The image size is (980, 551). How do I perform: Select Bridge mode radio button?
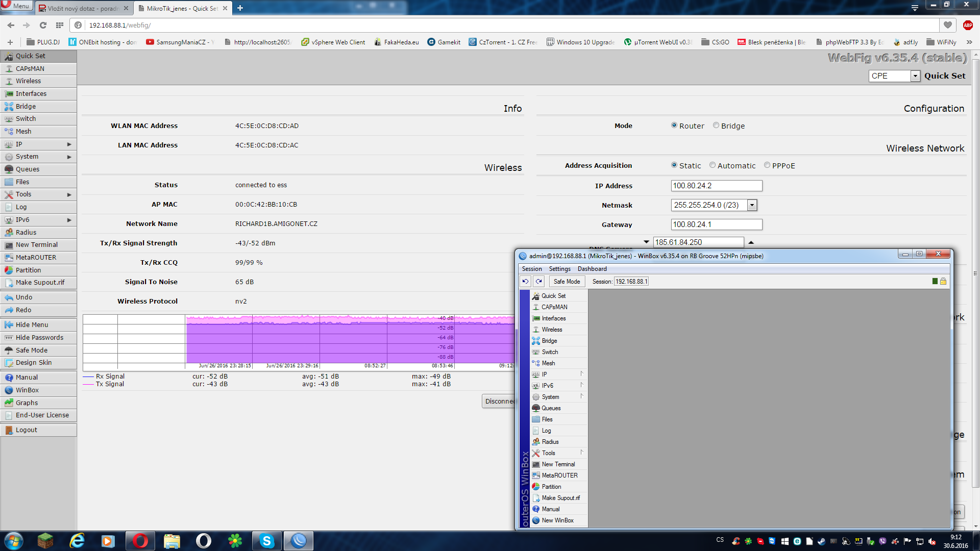pyautogui.click(x=716, y=126)
